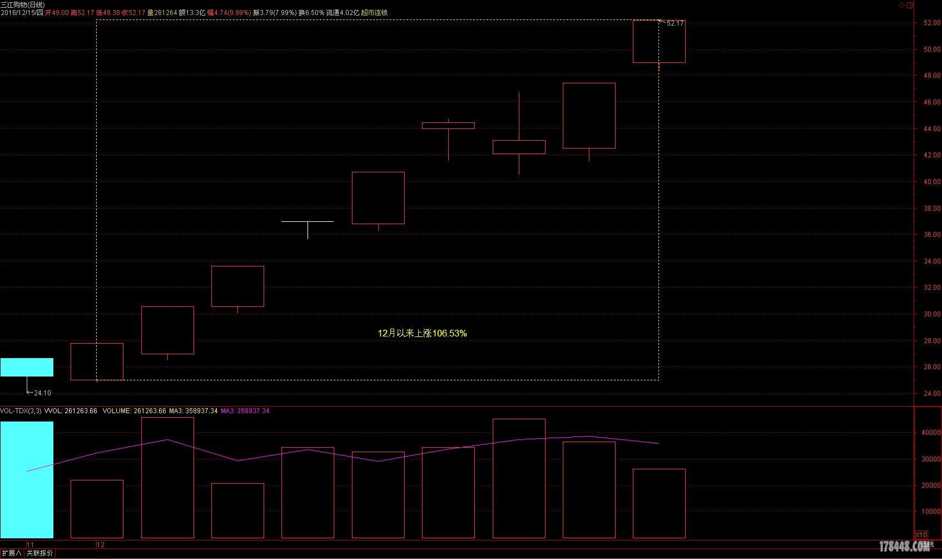Click the 量261264 volume value
Screen dimensions: 942x560
point(162,12)
